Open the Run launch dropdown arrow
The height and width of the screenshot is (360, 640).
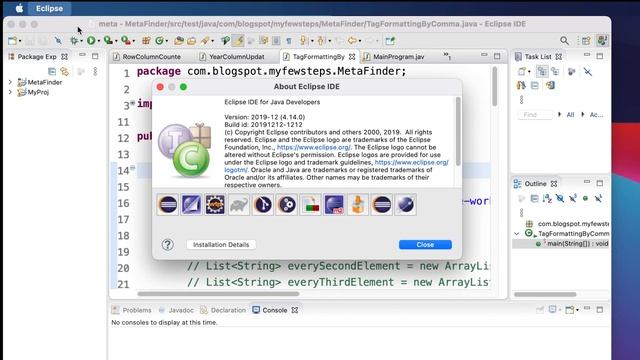tap(98, 41)
